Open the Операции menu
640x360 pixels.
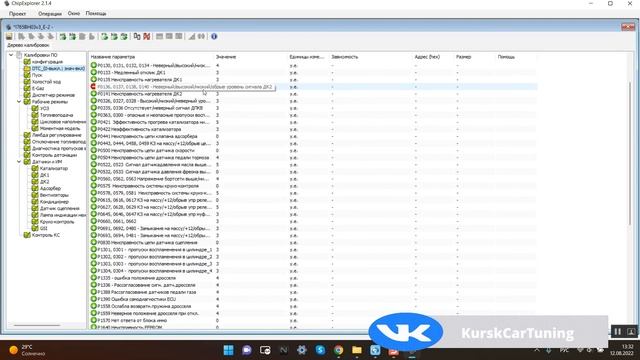pyautogui.click(x=50, y=13)
